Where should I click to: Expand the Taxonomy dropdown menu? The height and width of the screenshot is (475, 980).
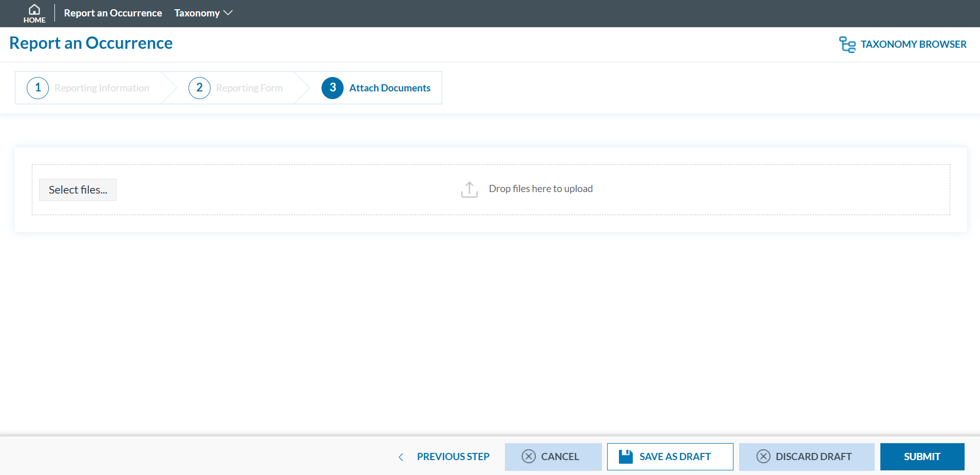(x=203, y=13)
